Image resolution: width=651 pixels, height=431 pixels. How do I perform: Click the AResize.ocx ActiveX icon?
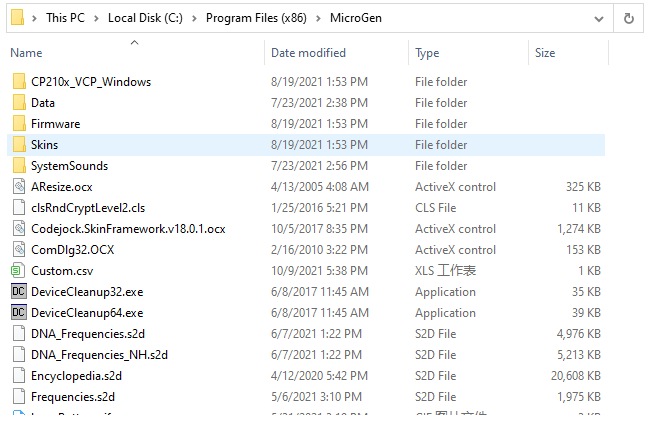(19, 186)
